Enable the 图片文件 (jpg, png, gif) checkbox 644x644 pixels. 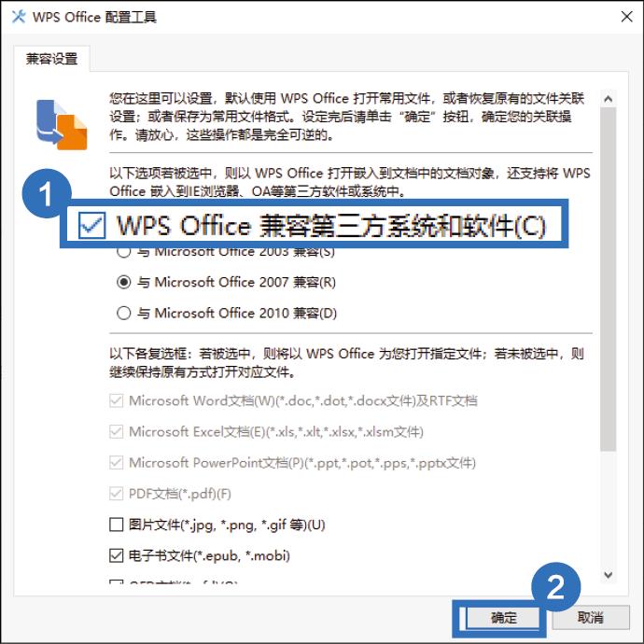coord(117,525)
